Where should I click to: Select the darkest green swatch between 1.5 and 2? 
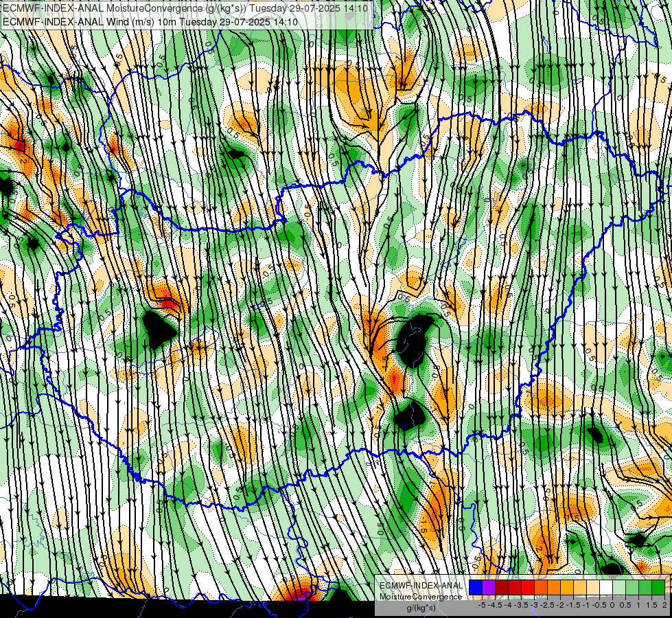click(x=658, y=588)
